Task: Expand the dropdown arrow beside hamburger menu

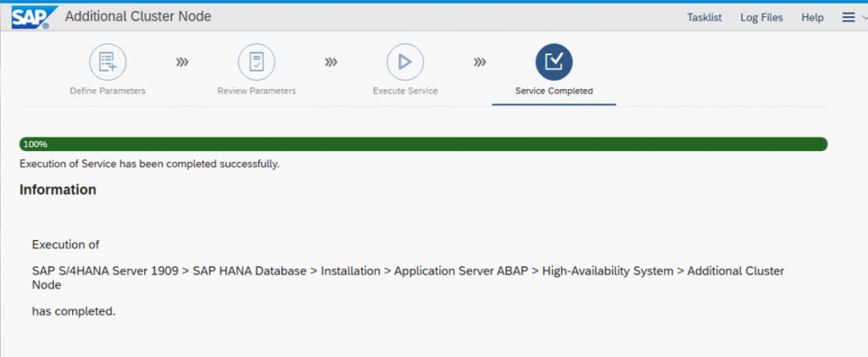Action: click(x=864, y=18)
